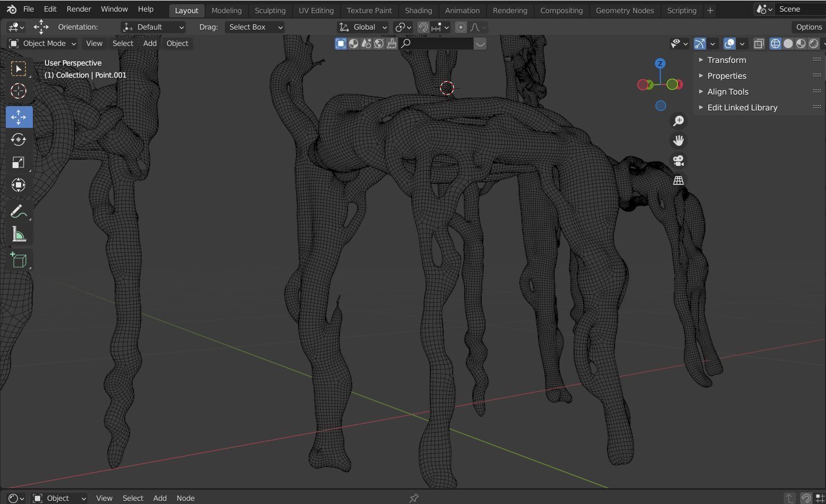Open the 3D viewport Add menu
Screen dimensions: 826x504
pos(150,44)
